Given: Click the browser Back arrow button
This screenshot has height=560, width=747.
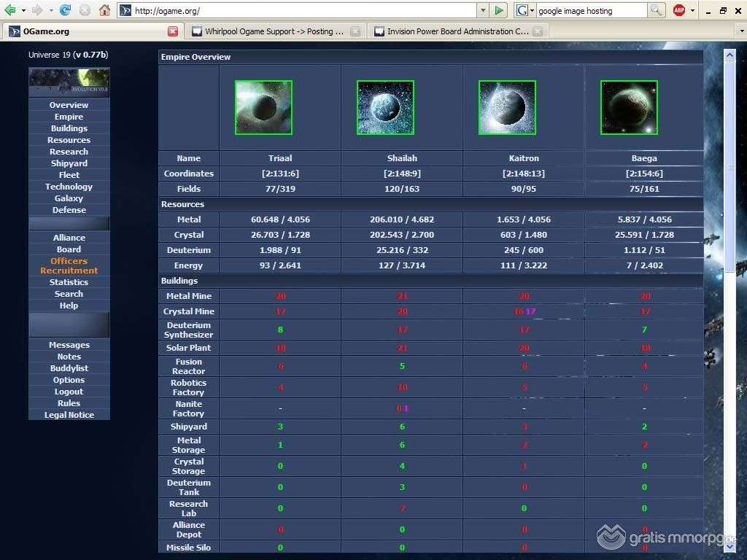Looking at the screenshot, I should [10, 10].
